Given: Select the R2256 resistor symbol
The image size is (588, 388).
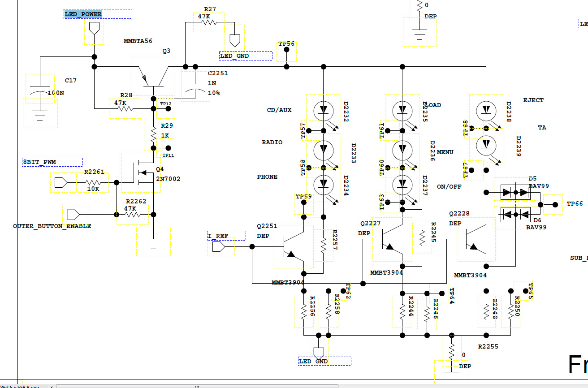Looking at the screenshot, I should click(x=303, y=311).
